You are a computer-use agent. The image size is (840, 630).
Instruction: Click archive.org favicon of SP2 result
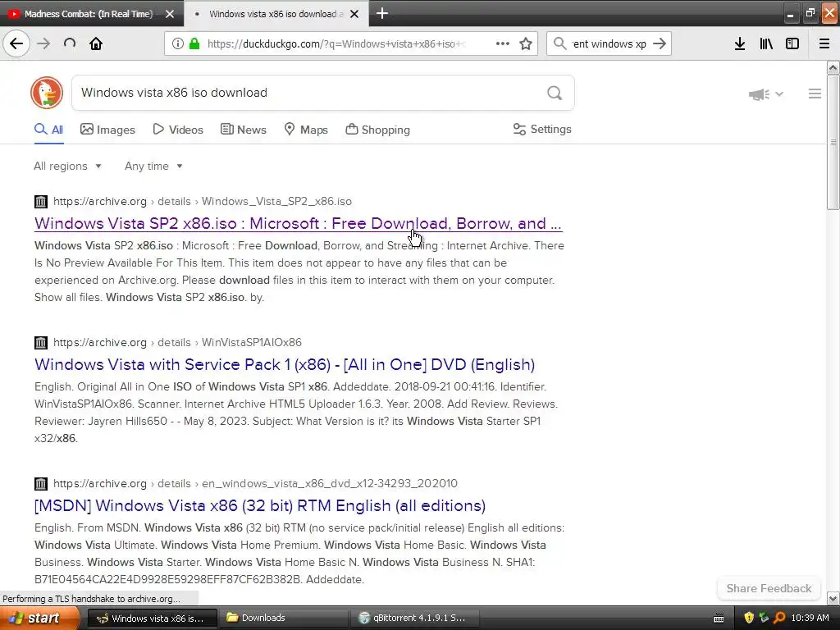tap(41, 202)
